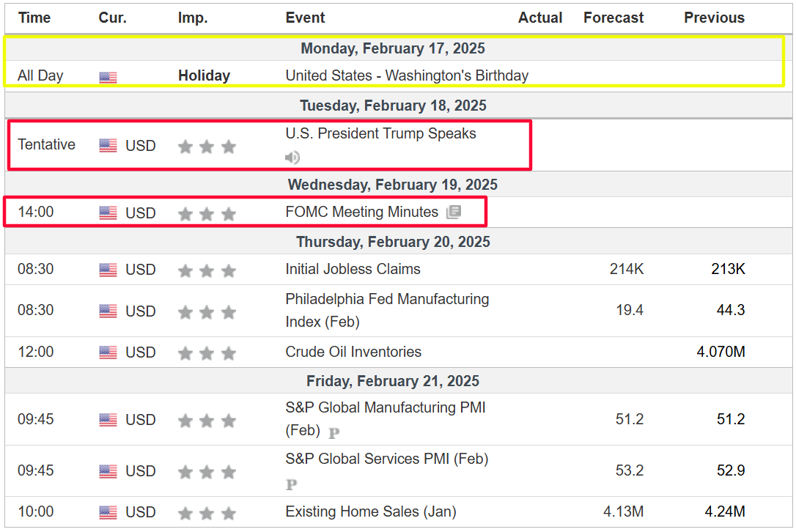The height and width of the screenshot is (532, 796).
Task: Click the Forecast column header
Action: coord(613,18)
